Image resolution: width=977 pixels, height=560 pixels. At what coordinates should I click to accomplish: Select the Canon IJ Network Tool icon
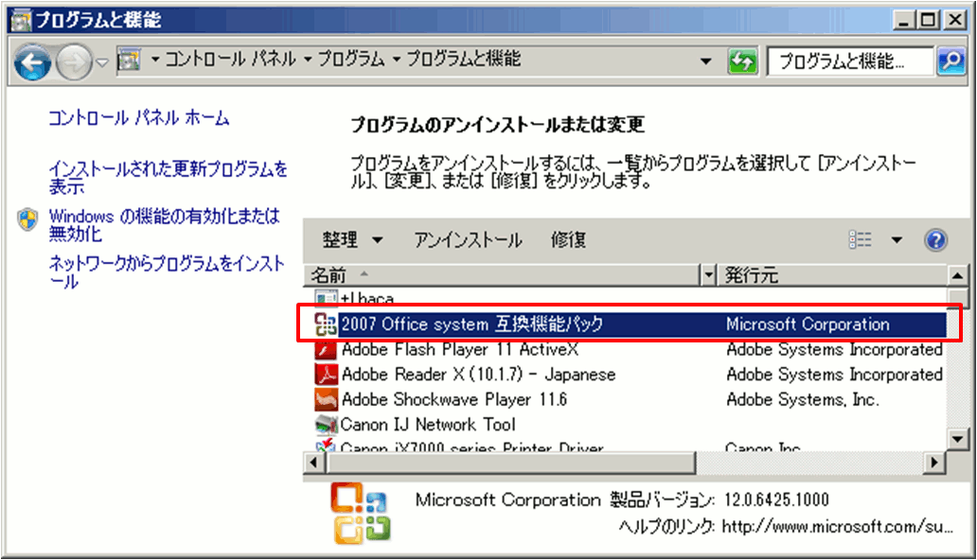[326, 424]
